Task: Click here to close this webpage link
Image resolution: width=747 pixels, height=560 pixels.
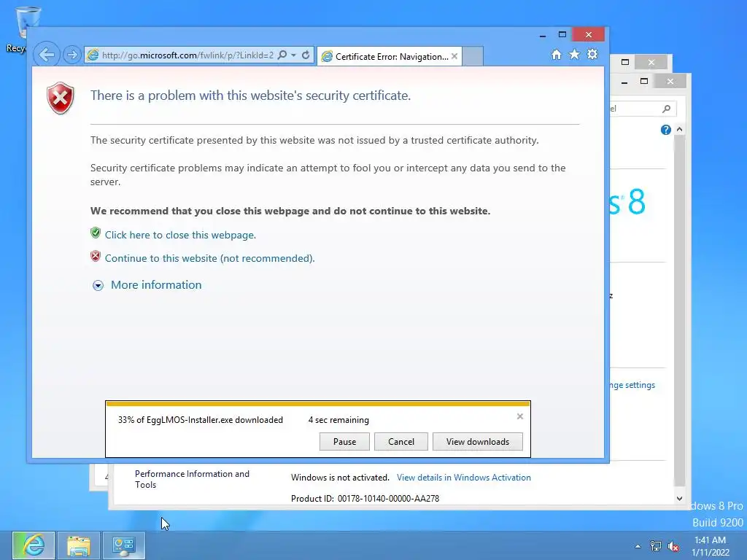Action: point(180,235)
